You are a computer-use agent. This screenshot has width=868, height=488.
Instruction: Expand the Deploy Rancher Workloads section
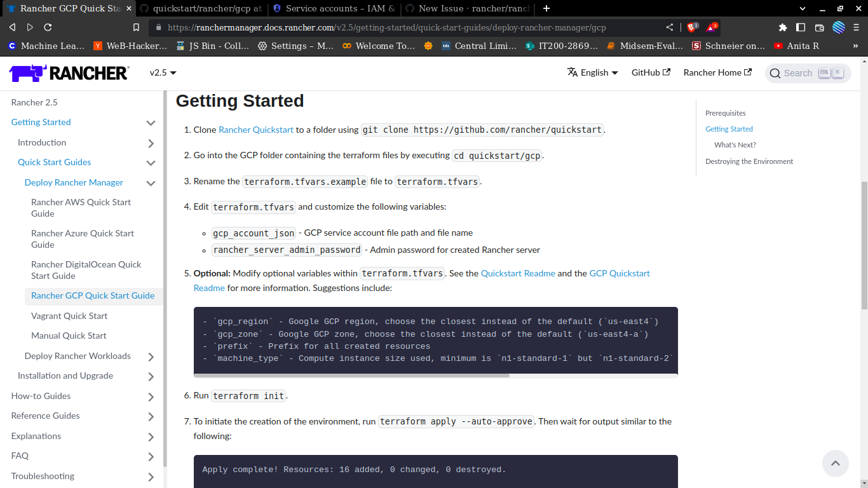click(151, 356)
